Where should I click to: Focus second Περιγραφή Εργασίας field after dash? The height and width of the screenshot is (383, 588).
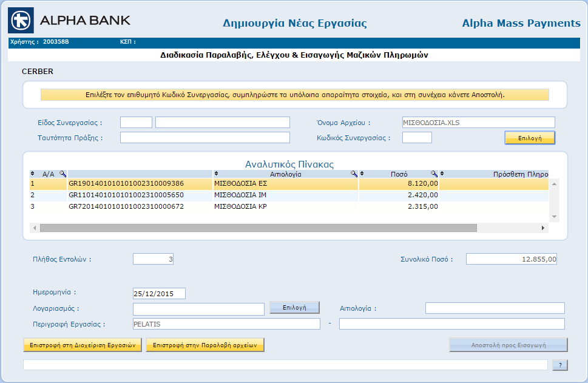tap(452, 324)
